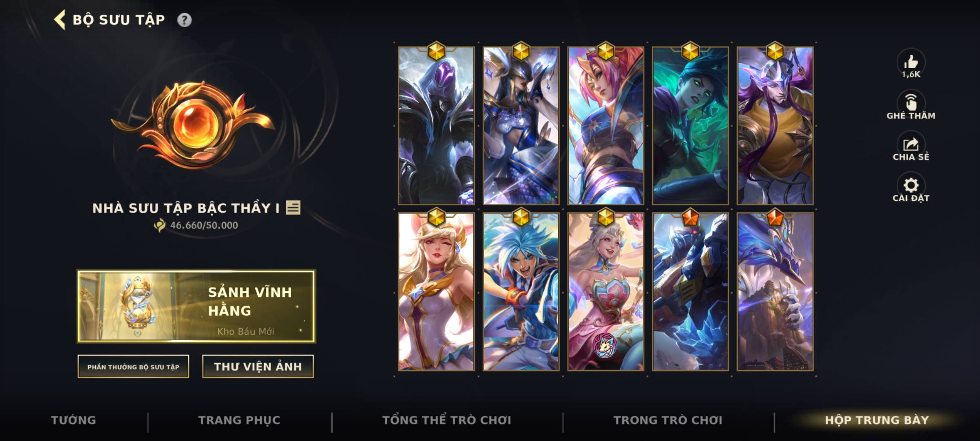
Task: Select the pink-haired champion skin card
Action: 606,125
